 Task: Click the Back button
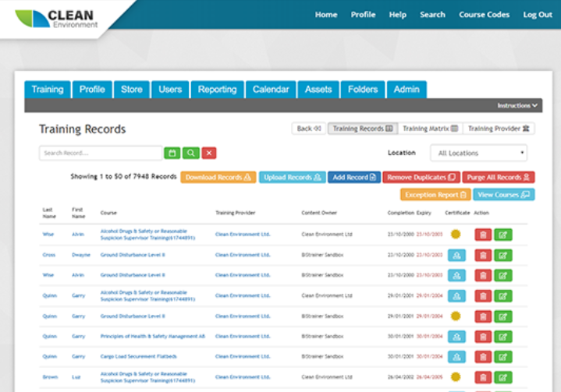click(309, 129)
